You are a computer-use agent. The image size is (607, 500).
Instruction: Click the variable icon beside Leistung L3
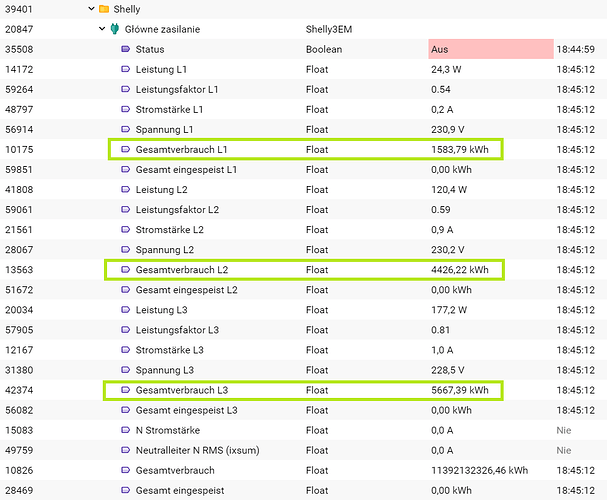tap(125, 310)
